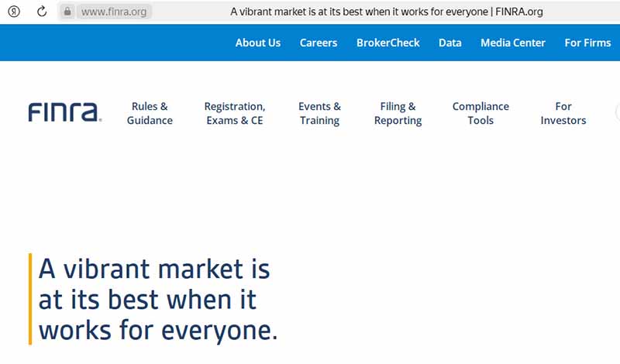The width and height of the screenshot is (620, 364).
Task: Open Registration, Exams & CE menu
Action: coord(235,113)
